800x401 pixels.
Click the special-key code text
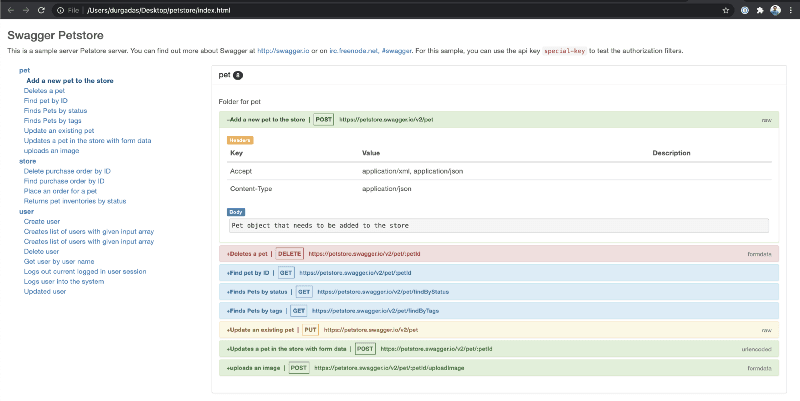pos(564,51)
